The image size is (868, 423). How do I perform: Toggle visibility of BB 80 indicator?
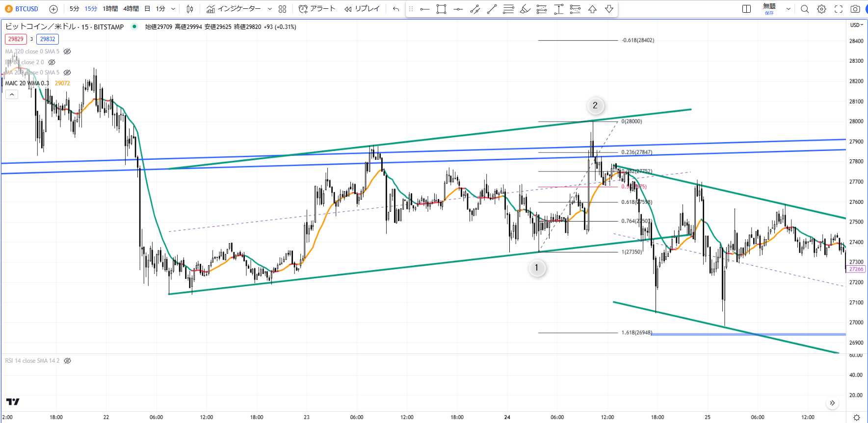point(52,62)
